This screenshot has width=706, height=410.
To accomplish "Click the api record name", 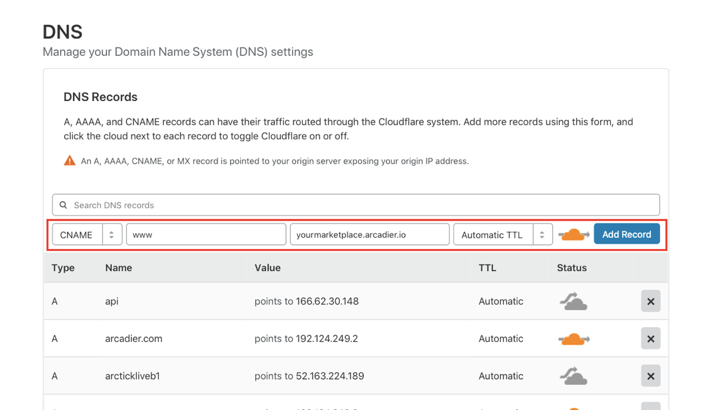I will click(x=112, y=301).
